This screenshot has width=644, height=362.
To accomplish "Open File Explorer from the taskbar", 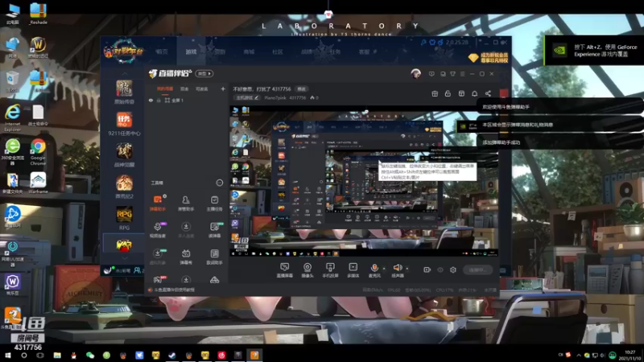I will (57, 355).
